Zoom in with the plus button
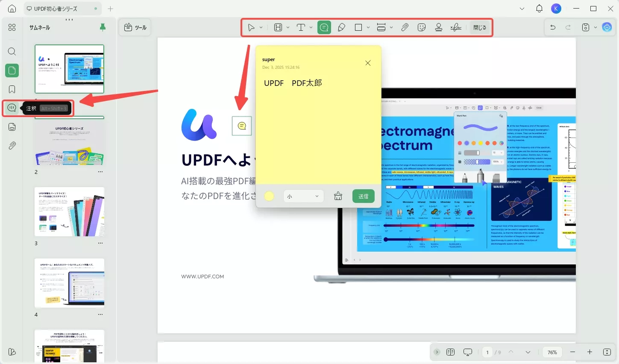The image size is (619, 364). (x=590, y=352)
